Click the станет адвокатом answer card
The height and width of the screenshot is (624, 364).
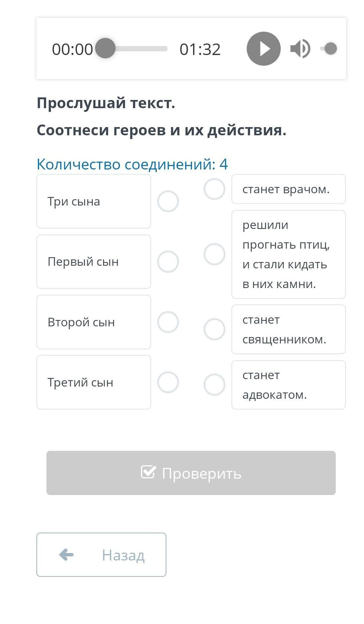[x=289, y=385]
